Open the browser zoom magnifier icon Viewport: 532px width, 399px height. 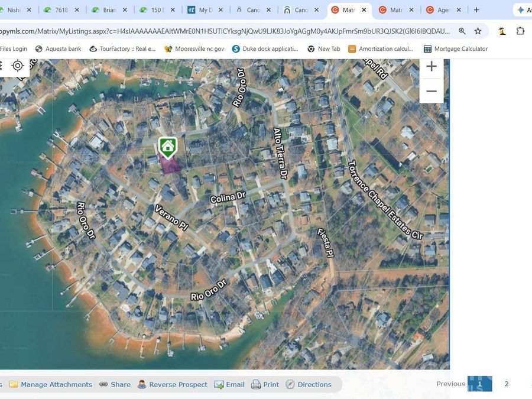tap(462, 31)
